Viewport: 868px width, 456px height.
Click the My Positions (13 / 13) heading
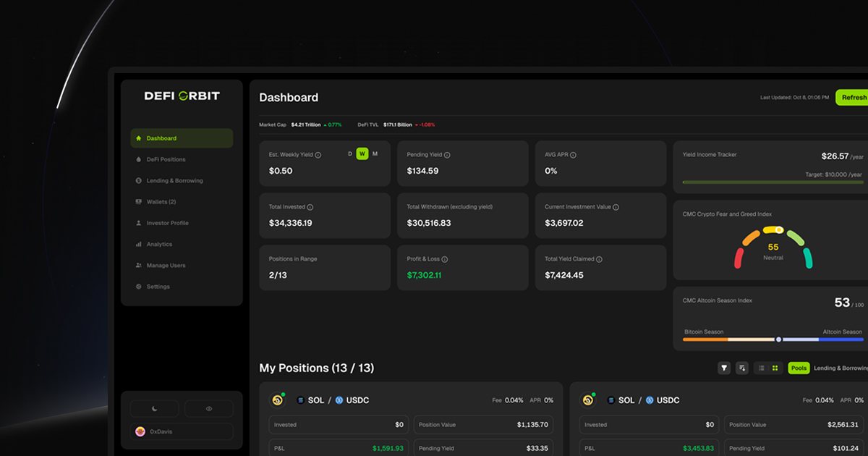(x=317, y=368)
